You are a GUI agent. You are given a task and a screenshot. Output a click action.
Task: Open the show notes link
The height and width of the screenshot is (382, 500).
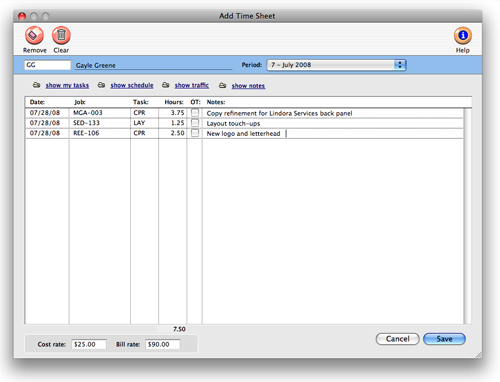pos(248,86)
